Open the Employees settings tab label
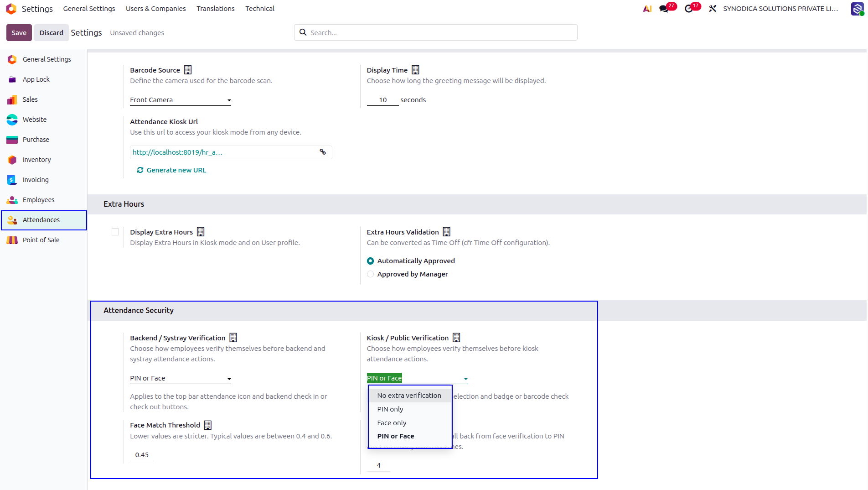Screen dimensions: 868x490 point(39,200)
